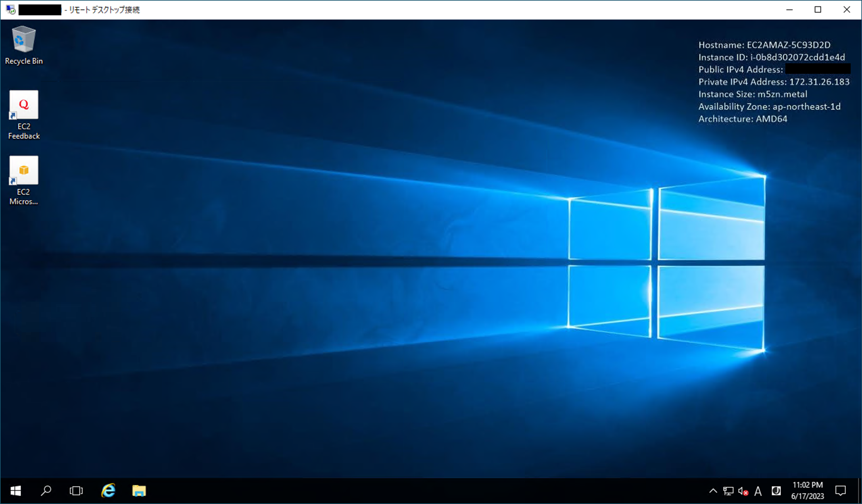This screenshot has height=504, width=862.
Task: Open the Remote Desktop title bar system menu icon
Action: pos(10,10)
